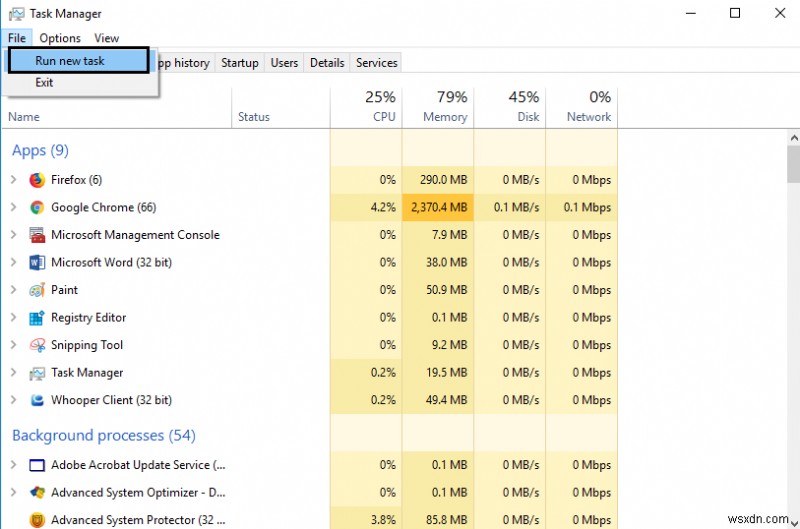Choose Exit from the File menu
The image size is (800, 529).
point(81,83)
